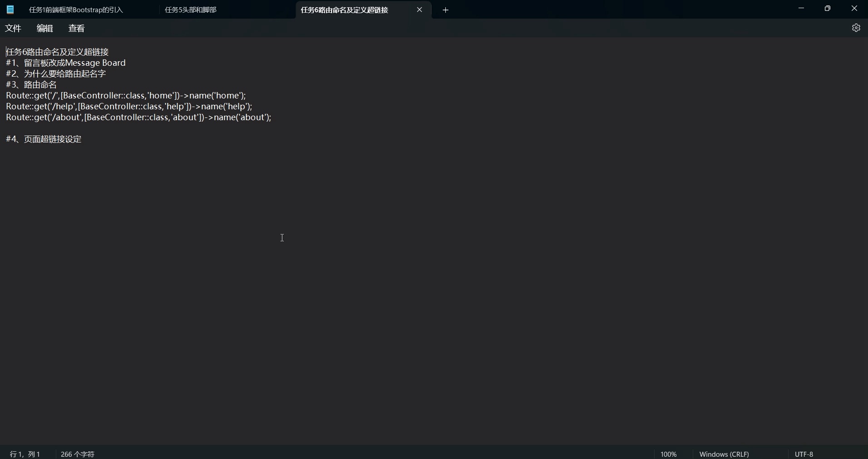Screen dimensions: 868x459
Task: Click the line starting Route::get('/about'
Action: 138,118
